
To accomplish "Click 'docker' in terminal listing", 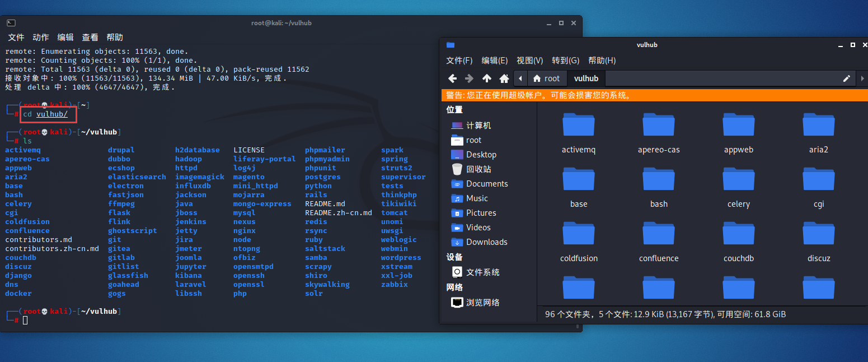I will (x=18, y=293).
